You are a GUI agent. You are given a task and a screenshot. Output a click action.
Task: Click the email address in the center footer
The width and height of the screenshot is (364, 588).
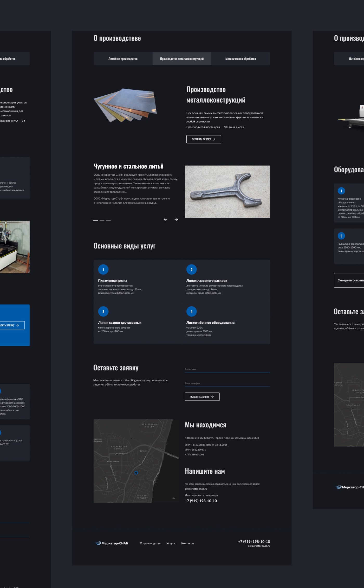(x=259, y=546)
